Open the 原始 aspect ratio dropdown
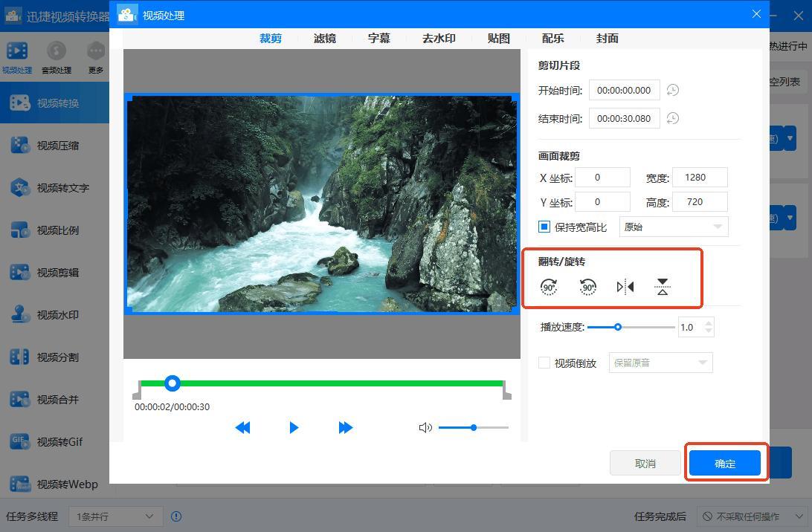 674,227
